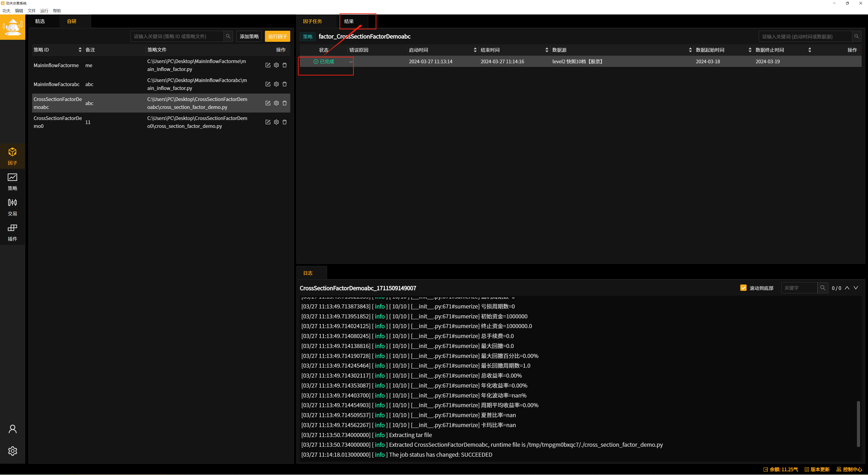868x475 pixels.
Task: Open the settings gear in sidebar
Action: point(12,451)
